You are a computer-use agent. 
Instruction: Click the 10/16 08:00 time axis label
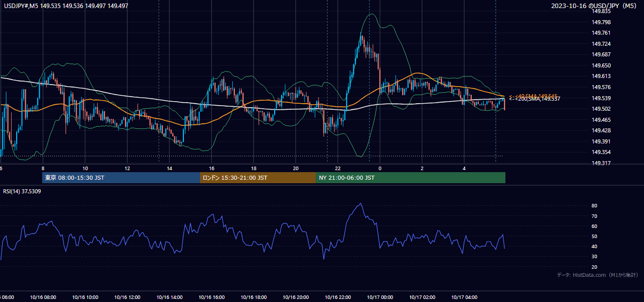[x=43, y=297]
